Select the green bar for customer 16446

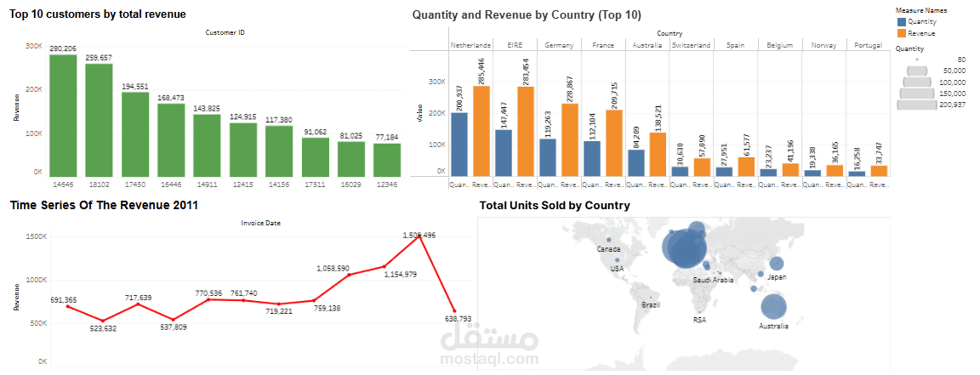(171, 140)
